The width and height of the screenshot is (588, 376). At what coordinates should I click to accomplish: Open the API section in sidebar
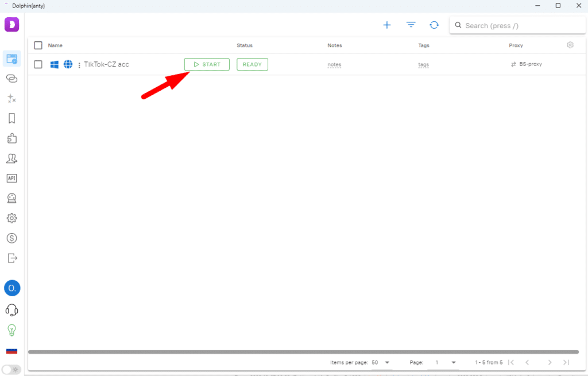coord(11,179)
